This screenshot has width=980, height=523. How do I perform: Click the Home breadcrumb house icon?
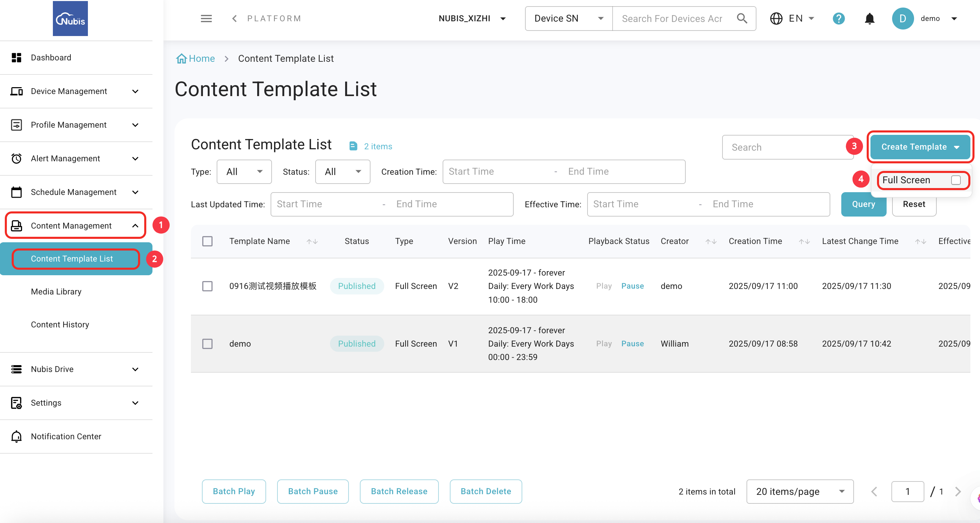click(181, 59)
